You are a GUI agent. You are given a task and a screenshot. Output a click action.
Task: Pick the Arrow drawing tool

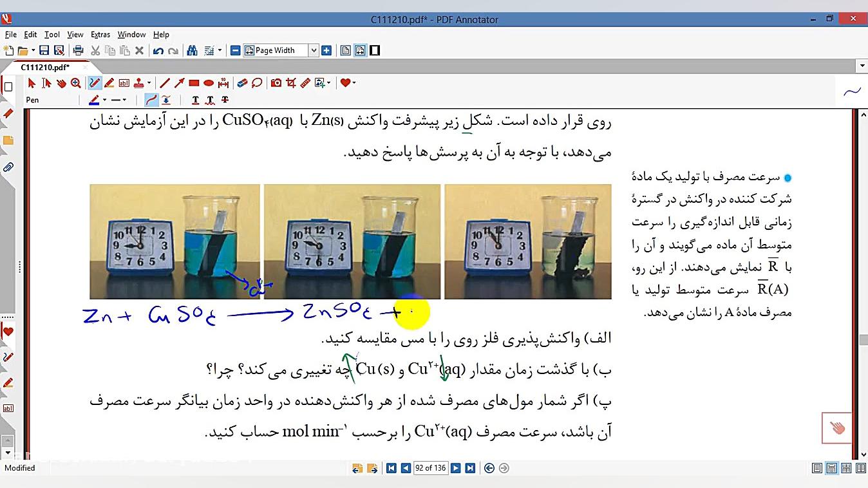(178, 82)
